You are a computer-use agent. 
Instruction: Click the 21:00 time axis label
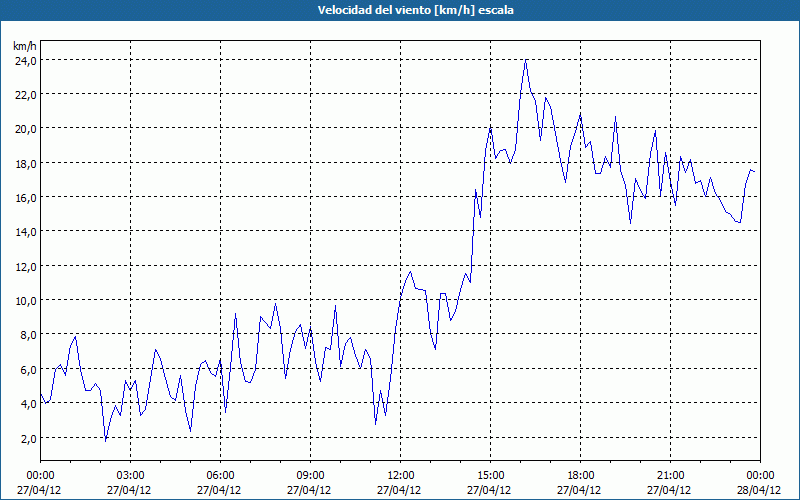670,476
